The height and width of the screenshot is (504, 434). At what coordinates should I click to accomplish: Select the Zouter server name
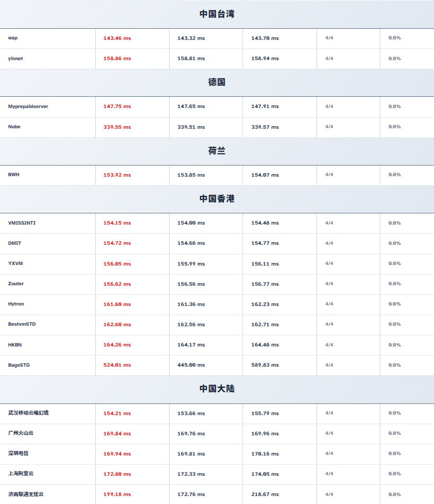click(x=16, y=284)
